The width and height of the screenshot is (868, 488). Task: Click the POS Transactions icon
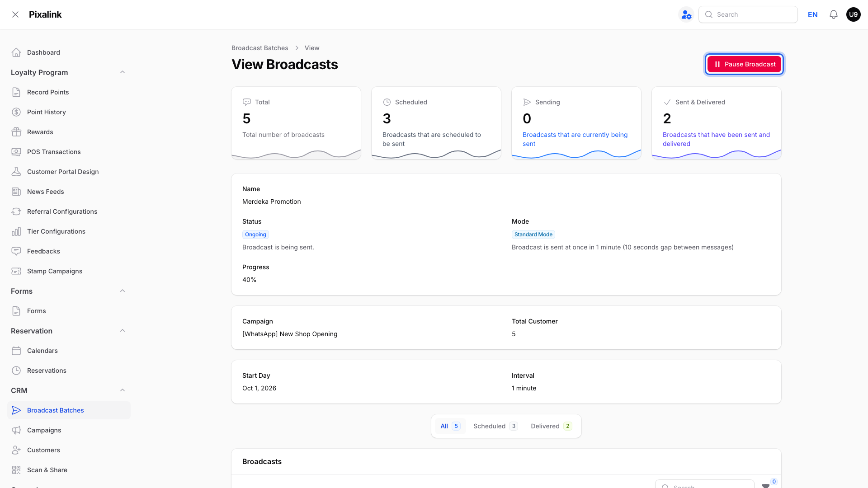(x=16, y=152)
